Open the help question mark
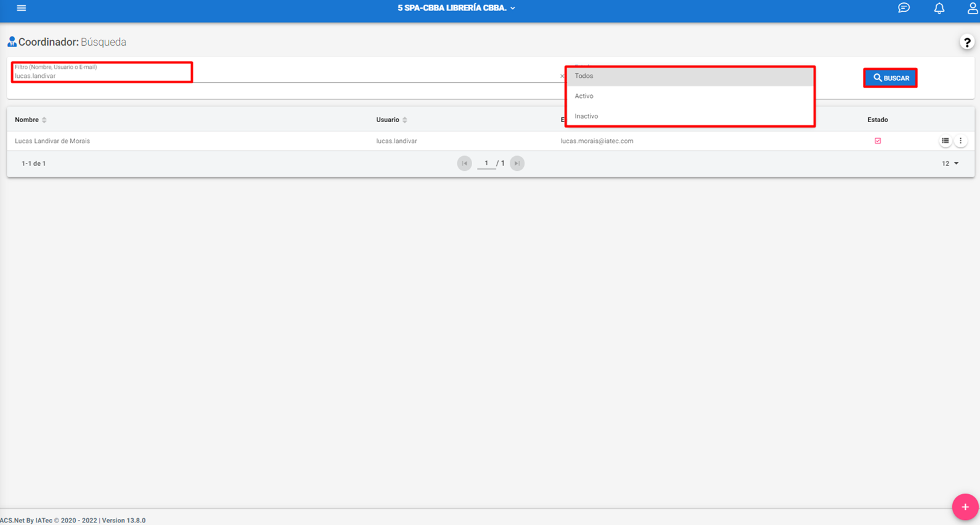 966,43
